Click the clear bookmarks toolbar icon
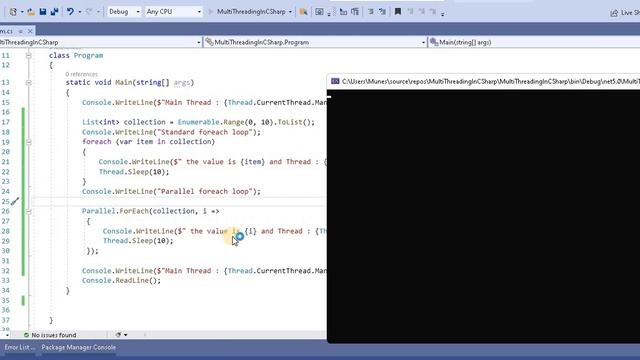 coord(433,12)
